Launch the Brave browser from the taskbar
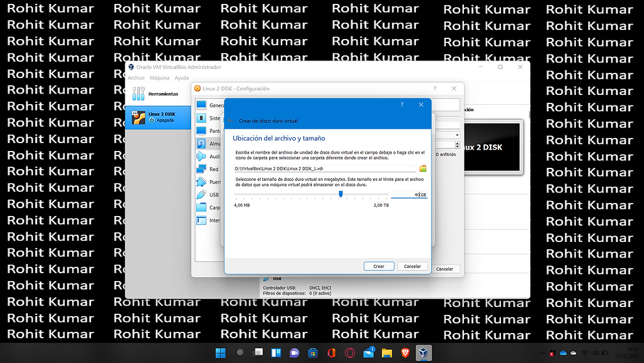 (406, 353)
